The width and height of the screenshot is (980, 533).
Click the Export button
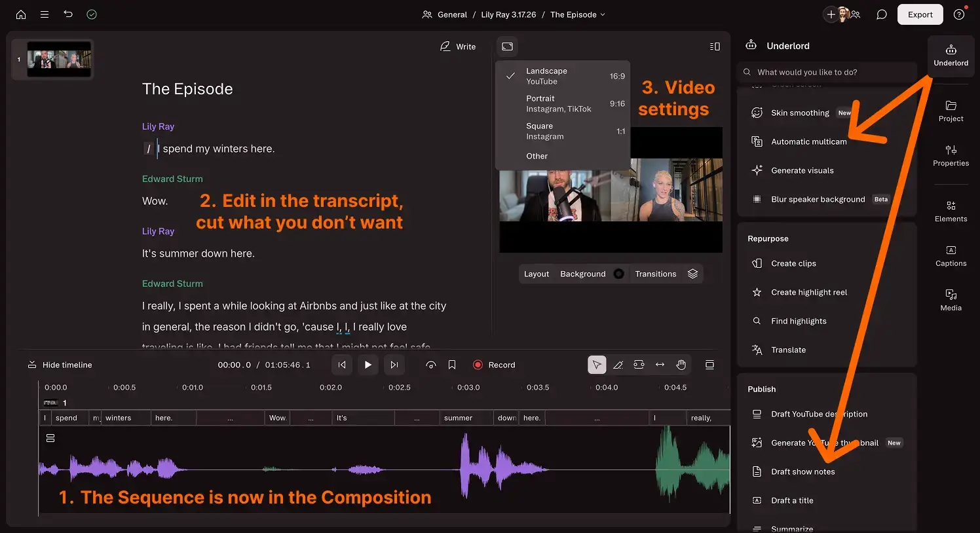click(x=920, y=14)
